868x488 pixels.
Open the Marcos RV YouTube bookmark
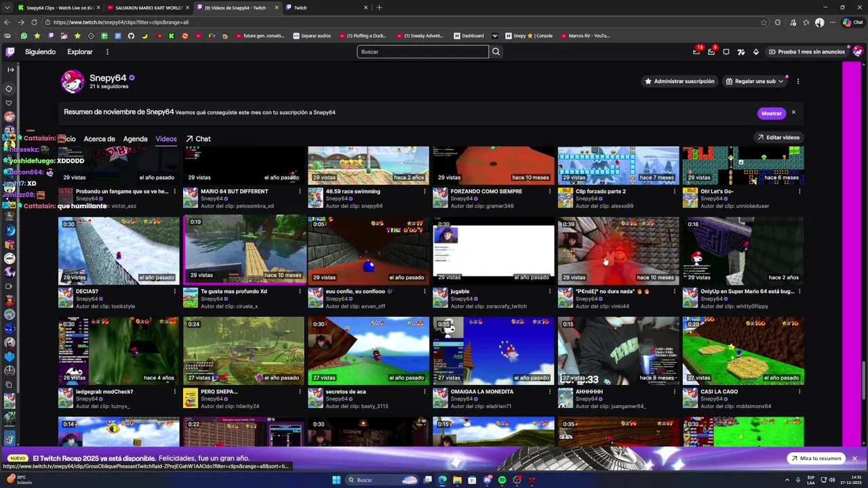(x=585, y=36)
